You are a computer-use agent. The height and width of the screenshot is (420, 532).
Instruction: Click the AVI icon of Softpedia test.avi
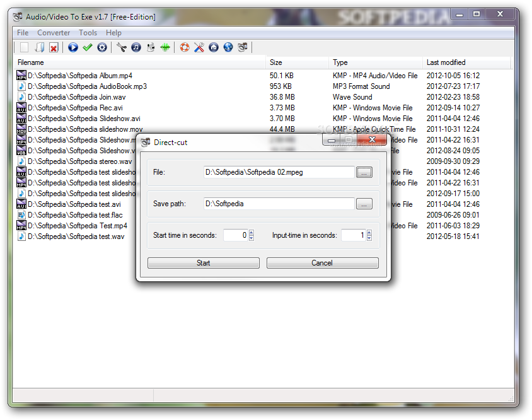[x=21, y=204]
